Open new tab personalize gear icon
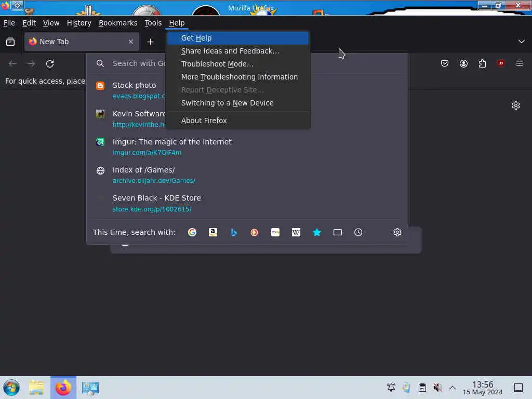The width and height of the screenshot is (532, 399). [x=516, y=105]
